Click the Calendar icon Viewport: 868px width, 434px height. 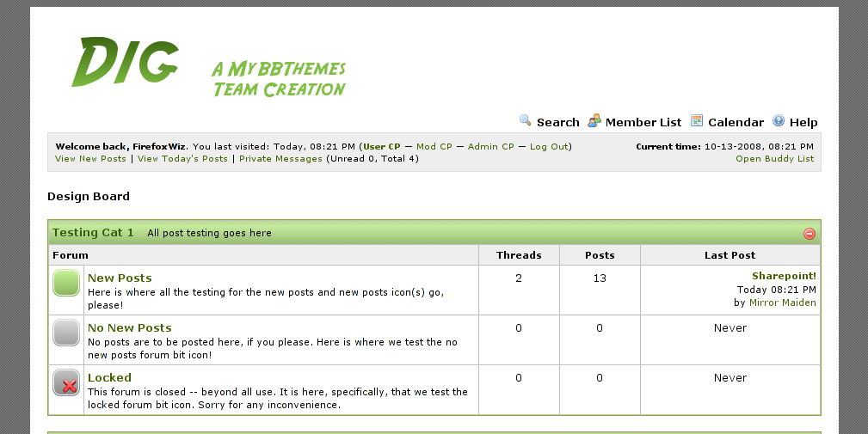tap(697, 120)
